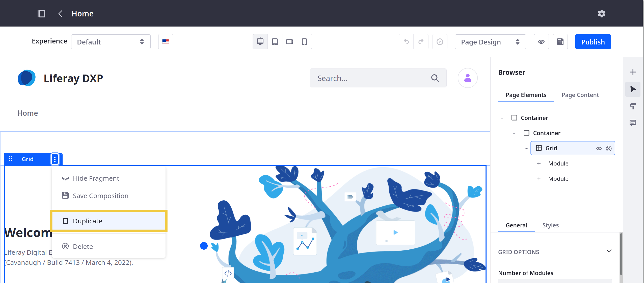
Task: Click the mobile viewport icon
Action: click(304, 41)
